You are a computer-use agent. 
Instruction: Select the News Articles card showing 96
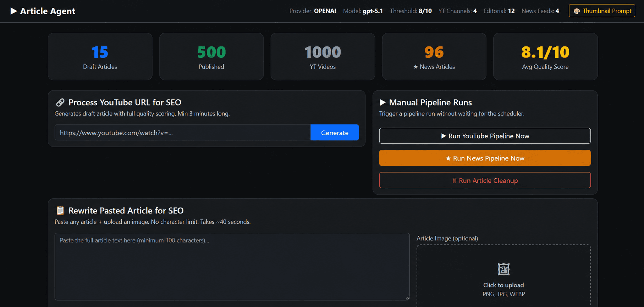tap(434, 57)
